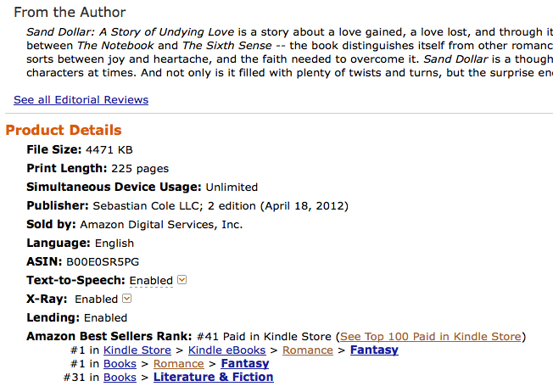Screen dimensions: 553x392
Task: Click Romance in the Kindle eBooks breadcrumb
Action: (x=307, y=350)
